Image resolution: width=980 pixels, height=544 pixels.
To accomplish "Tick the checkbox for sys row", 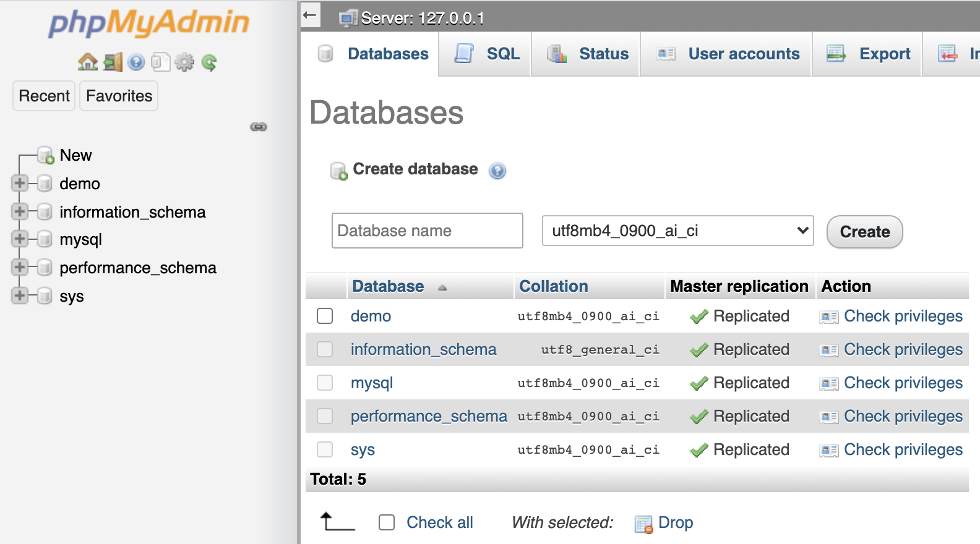I will tap(325, 449).
